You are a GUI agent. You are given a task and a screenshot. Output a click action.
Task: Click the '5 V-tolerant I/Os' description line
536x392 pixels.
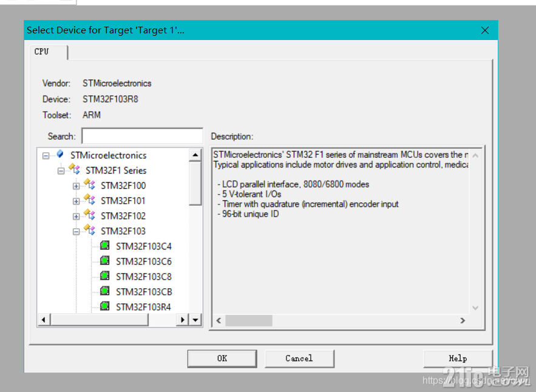(x=249, y=194)
